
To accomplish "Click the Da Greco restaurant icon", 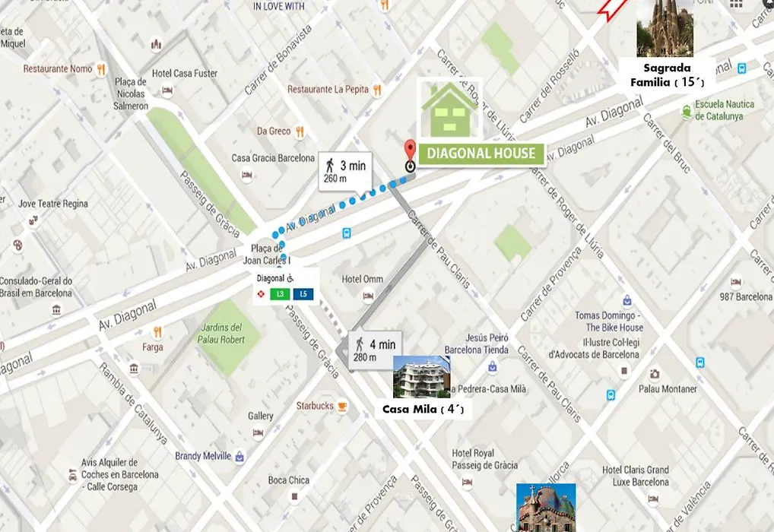I will (x=300, y=131).
